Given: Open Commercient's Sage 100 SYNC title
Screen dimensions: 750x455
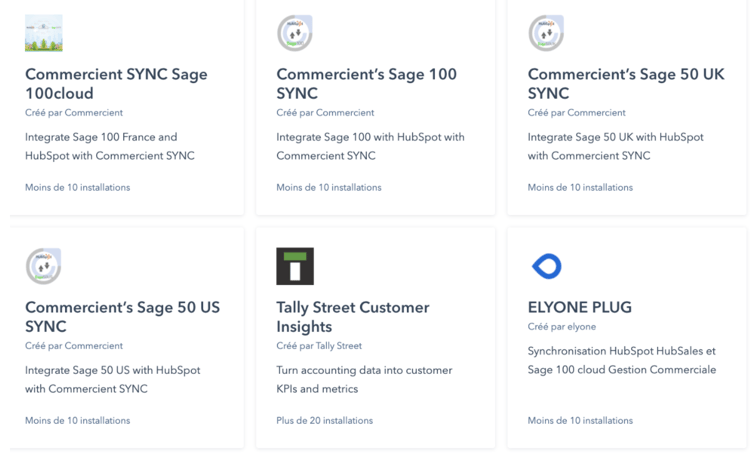Looking at the screenshot, I should click(x=366, y=84).
